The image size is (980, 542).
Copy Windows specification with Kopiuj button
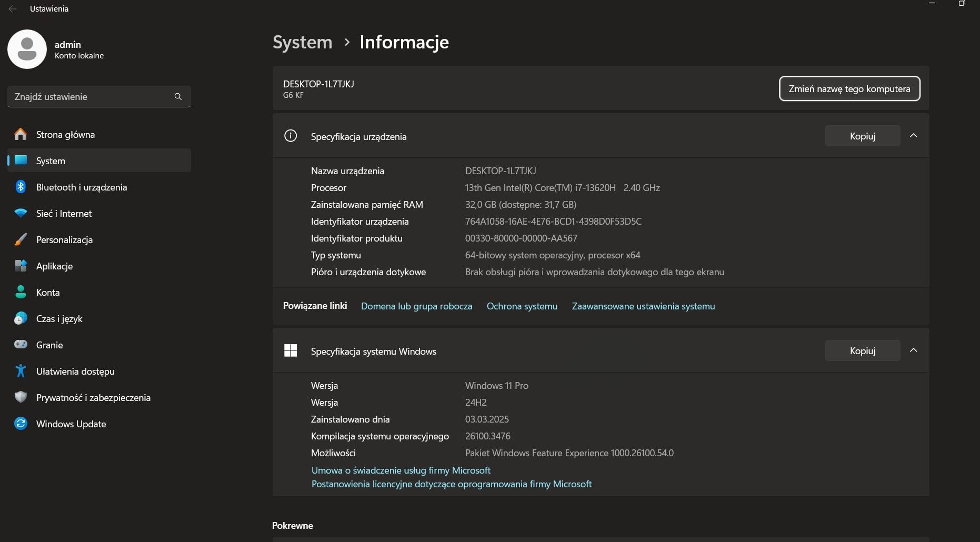pos(863,350)
